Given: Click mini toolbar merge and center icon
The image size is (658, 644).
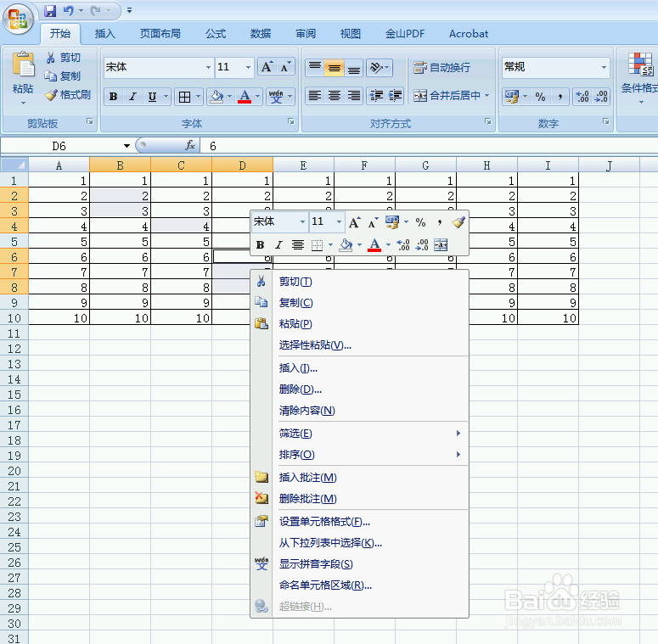Looking at the screenshot, I should click(x=441, y=244).
